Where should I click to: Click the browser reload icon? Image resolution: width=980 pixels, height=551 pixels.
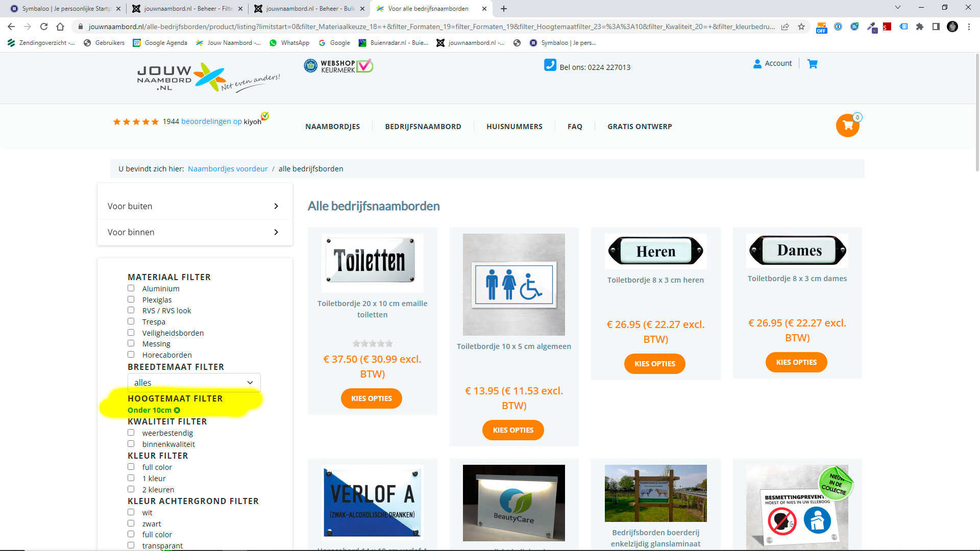pyautogui.click(x=44, y=27)
